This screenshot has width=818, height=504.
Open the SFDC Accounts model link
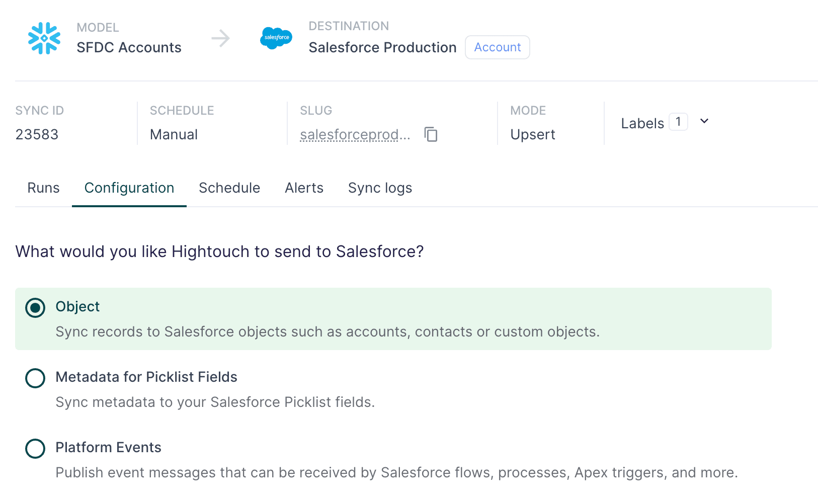129,47
